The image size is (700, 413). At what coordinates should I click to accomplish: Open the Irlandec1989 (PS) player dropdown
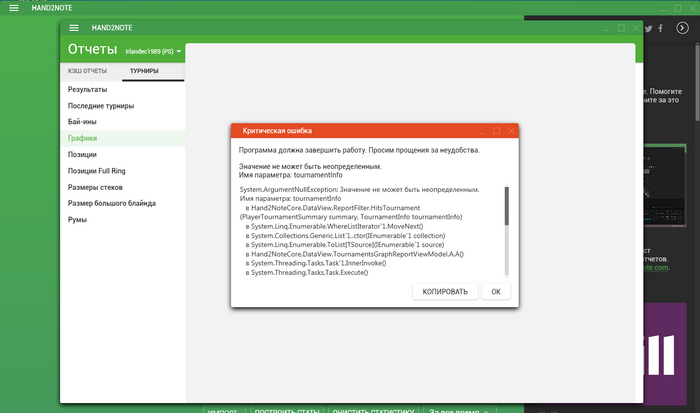point(153,51)
